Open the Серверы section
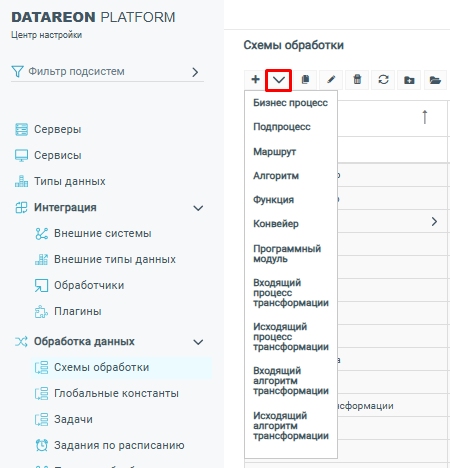The width and height of the screenshot is (450, 468). 57,129
